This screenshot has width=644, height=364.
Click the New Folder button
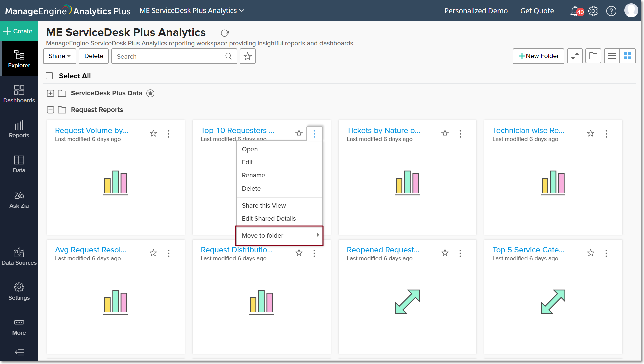coord(538,56)
